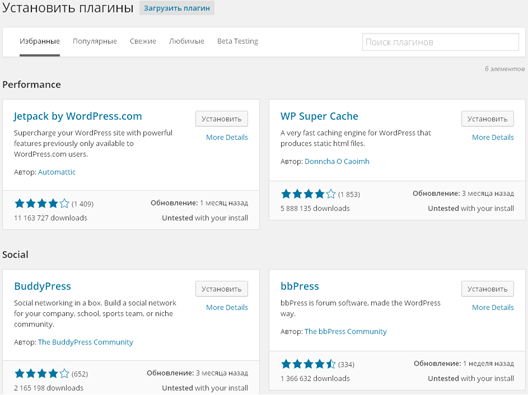The image size is (528, 395).
Task: Click the Загрузить плагин button
Action: pos(177,8)
